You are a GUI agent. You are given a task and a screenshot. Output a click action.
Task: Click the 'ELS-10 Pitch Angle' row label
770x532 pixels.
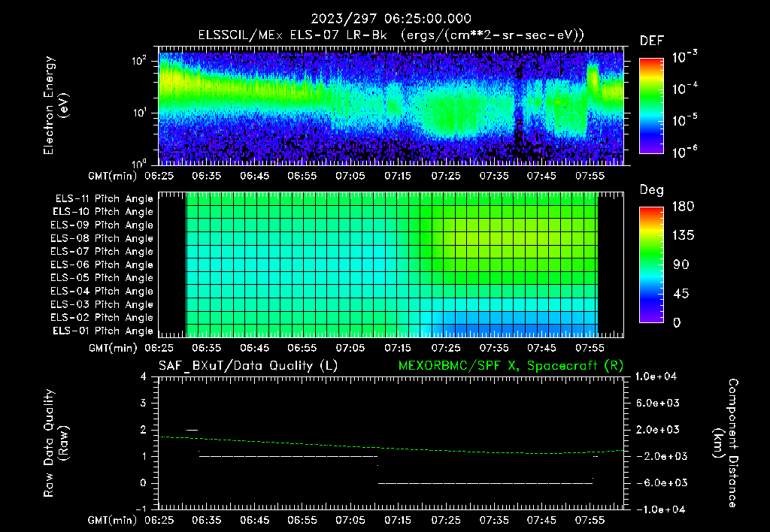click(103, 212)
